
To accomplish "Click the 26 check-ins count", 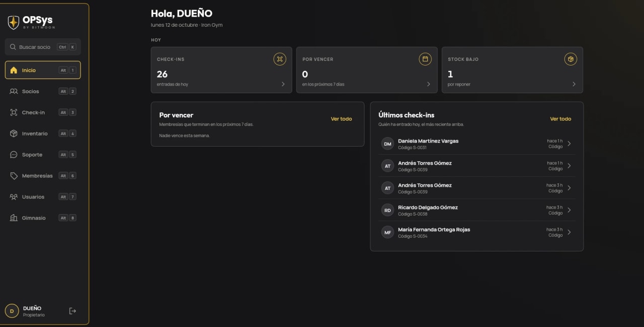I will 162,74.
